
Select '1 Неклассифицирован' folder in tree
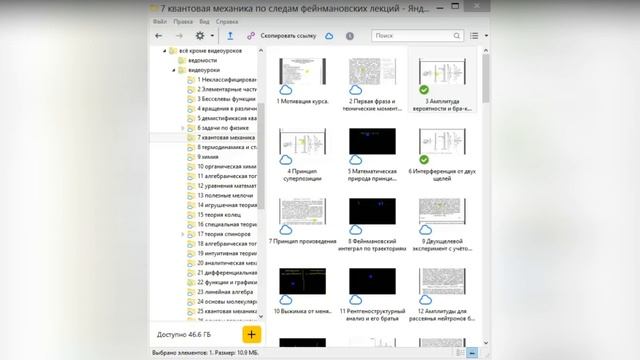(227, 80)
